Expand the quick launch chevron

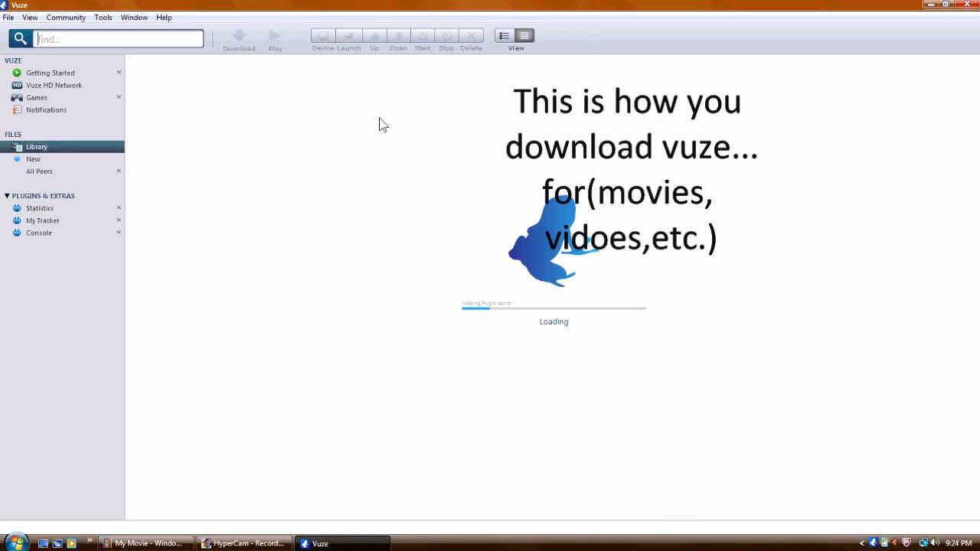point(90,541)
